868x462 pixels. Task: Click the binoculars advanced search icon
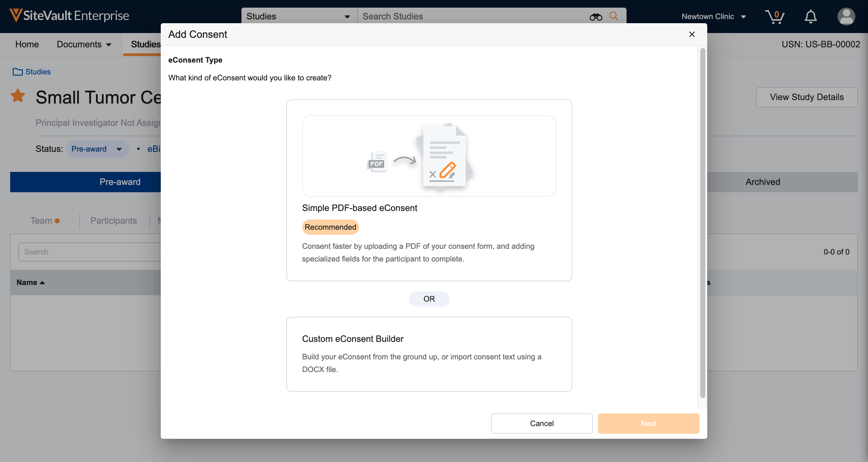click(x=595, y=17)
